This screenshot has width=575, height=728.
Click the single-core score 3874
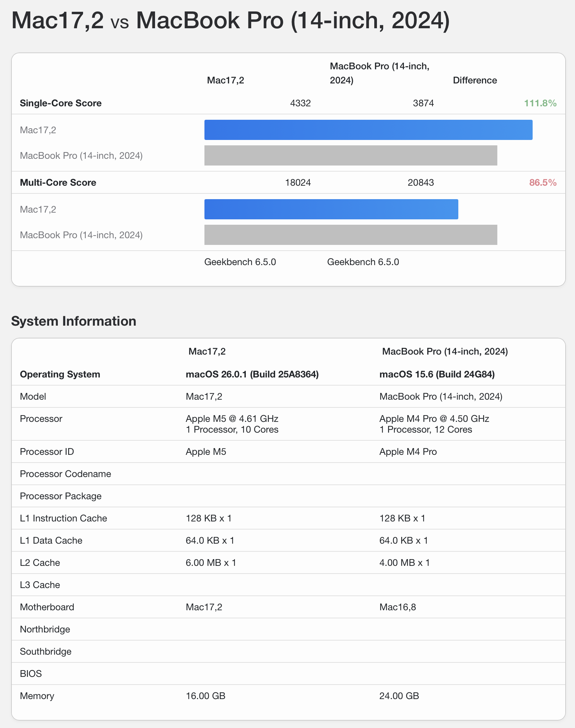423,103
